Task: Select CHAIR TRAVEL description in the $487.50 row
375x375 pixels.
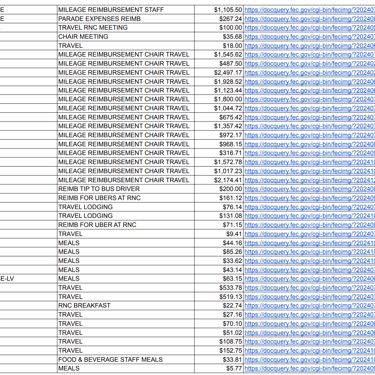Action: tap(126, 64)
